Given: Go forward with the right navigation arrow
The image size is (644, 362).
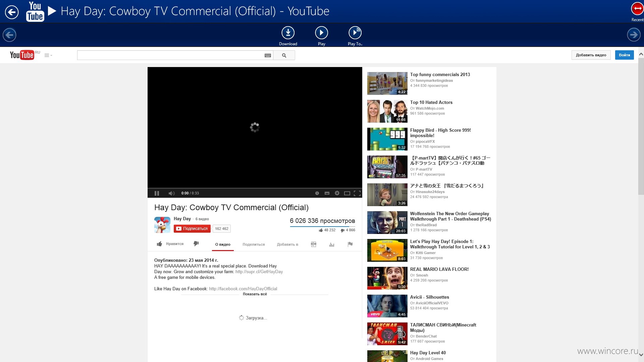Looking at the screenshot, I should [x=634, y=35].
